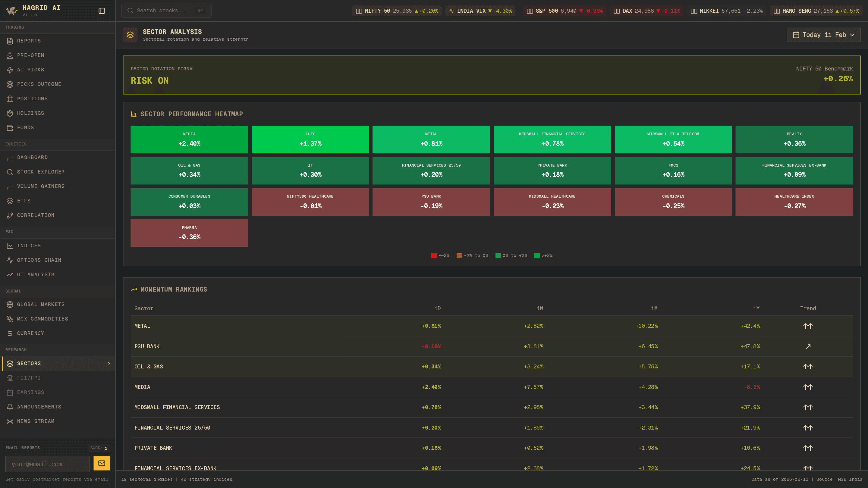Viewport: 868px width, 488px height.
Task: Open the Options Chain tool
Action: [x=39, y=260]
